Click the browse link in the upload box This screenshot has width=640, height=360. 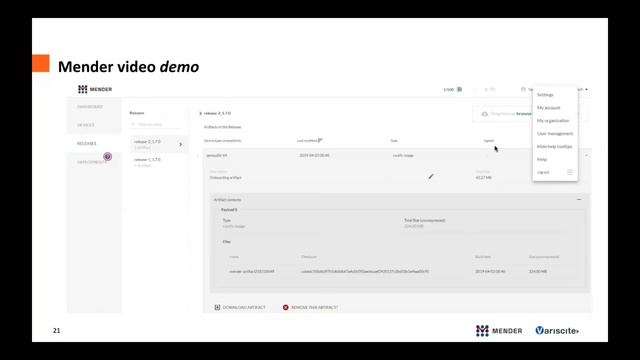524,114
